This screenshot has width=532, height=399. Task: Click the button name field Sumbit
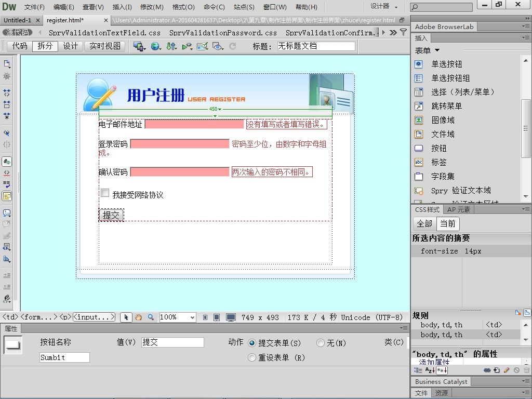click(64, 357)
